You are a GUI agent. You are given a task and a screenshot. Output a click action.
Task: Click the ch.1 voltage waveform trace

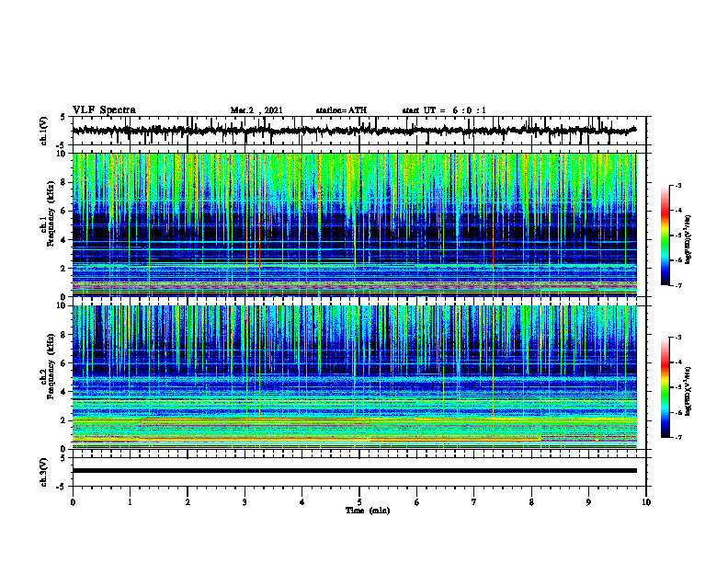click(354, 131)
